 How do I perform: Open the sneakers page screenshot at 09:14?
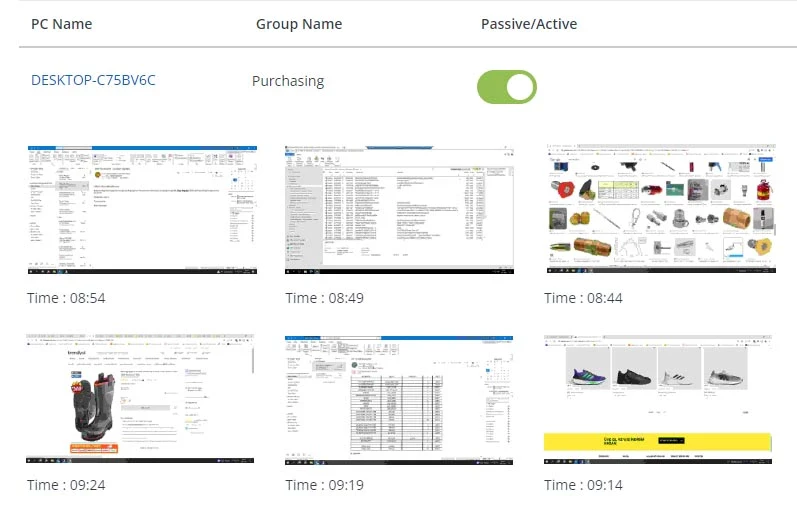(x=660, y=400)
